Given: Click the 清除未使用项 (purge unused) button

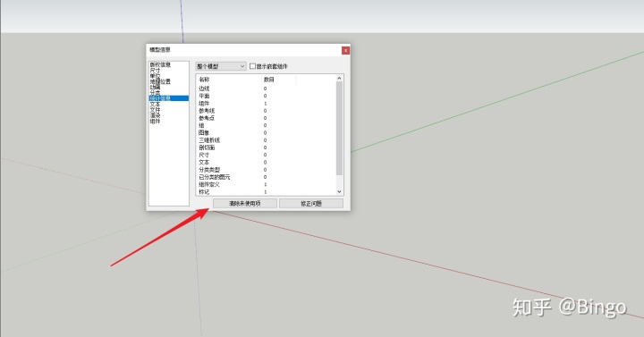Looking at the screenshot, I should click(245, 203).
